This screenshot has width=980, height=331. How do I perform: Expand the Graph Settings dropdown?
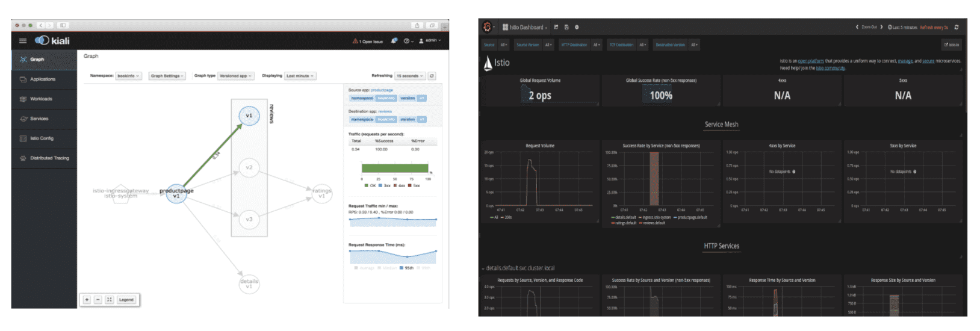pyautogui.click(x=167, y=76)
